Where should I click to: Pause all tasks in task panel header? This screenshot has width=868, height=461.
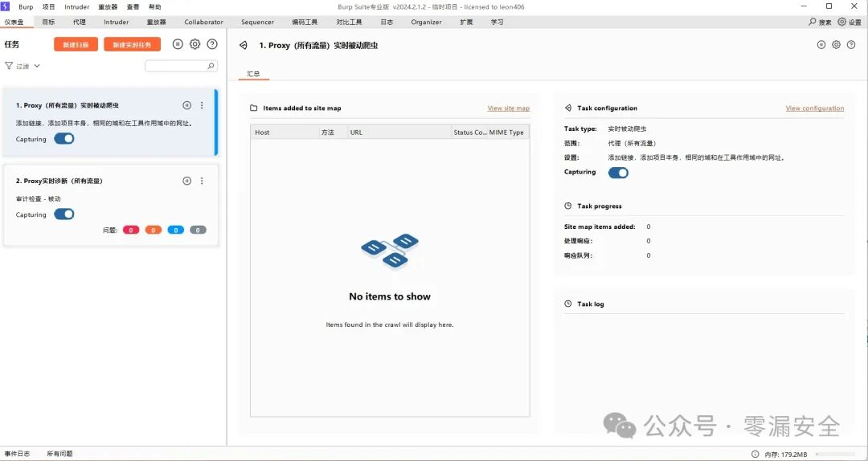pyautogui.click(x=178, y=44)
